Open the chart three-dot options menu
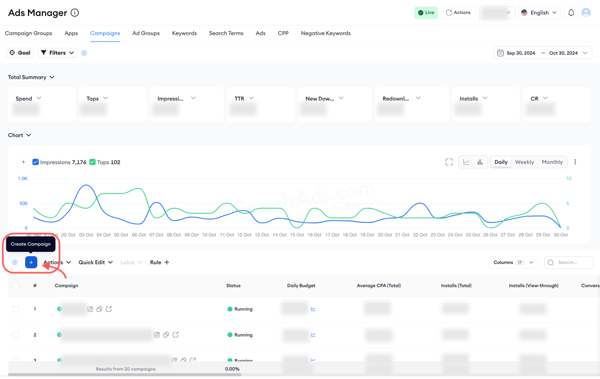600x379 pixels. tap(575, 162)
